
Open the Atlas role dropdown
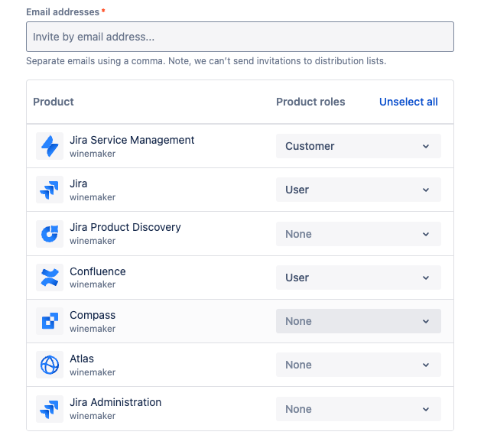point(358,365)
